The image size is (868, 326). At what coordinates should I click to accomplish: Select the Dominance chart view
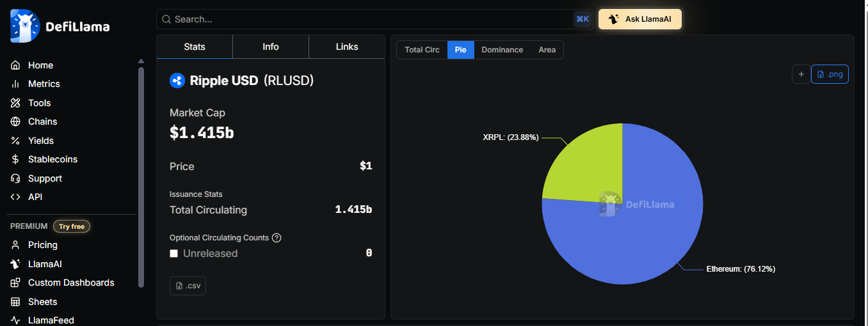pyautogui.click(x=502, y=50)
